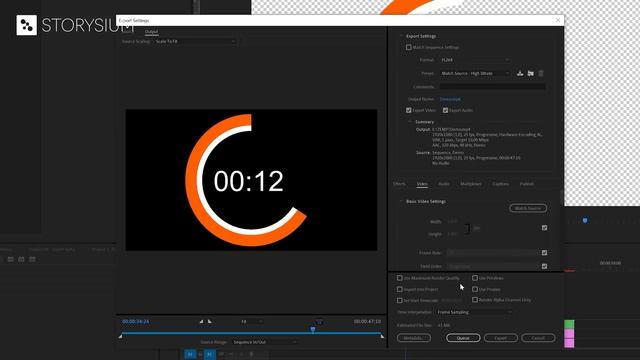Screen dimensions: 640x360
Task: Collapse the Basic Video Settings section
Action: pos(401,201)
